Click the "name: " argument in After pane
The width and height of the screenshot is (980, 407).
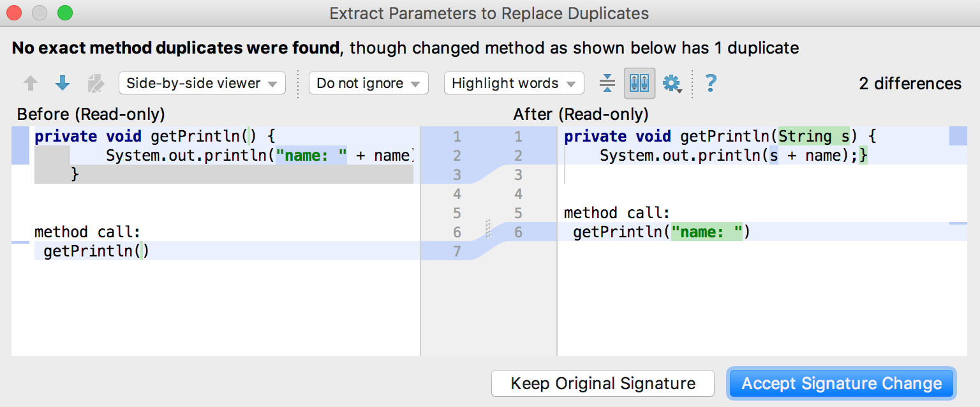pos(706,232)
